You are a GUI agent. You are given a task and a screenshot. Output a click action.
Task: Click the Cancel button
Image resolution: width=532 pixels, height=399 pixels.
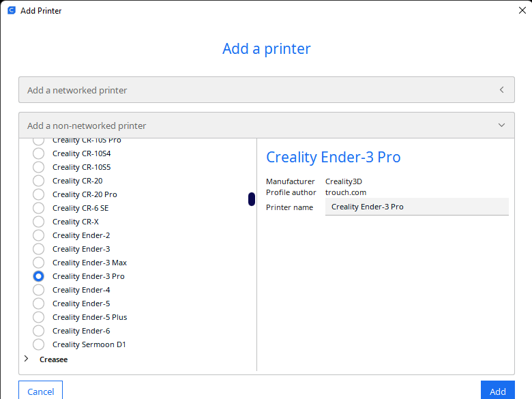[40, 391]
